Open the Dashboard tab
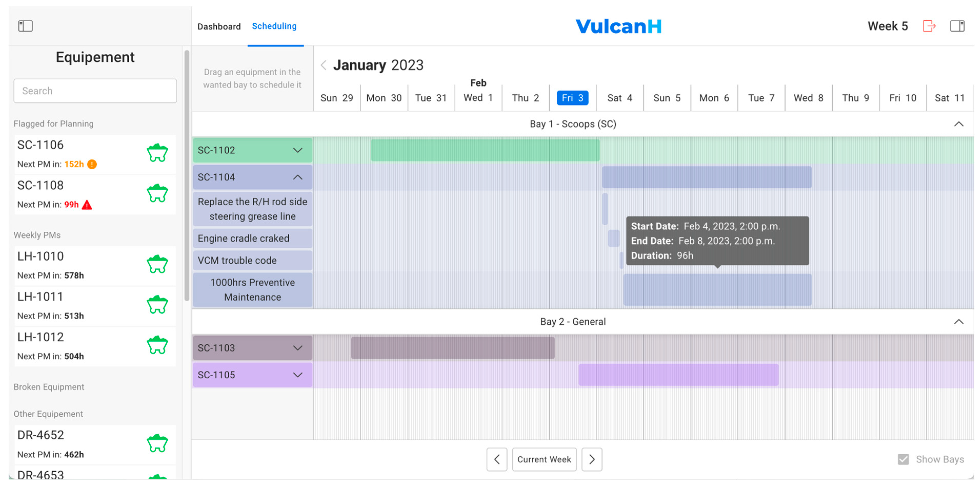 click(x=219, y=26)
